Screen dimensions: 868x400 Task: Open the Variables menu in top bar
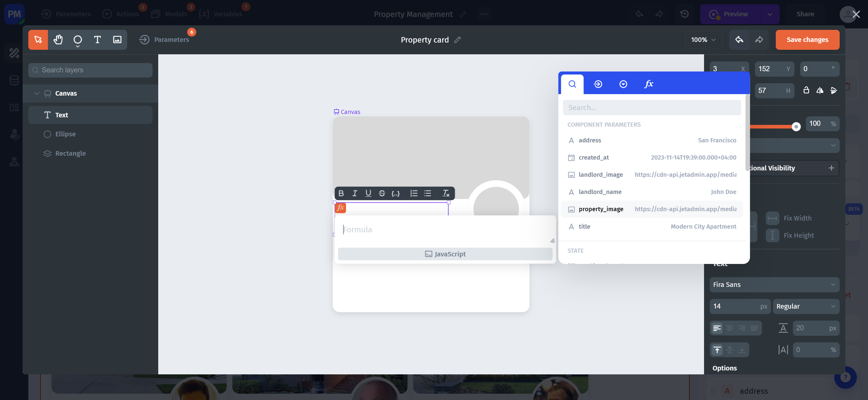[221, 14]
